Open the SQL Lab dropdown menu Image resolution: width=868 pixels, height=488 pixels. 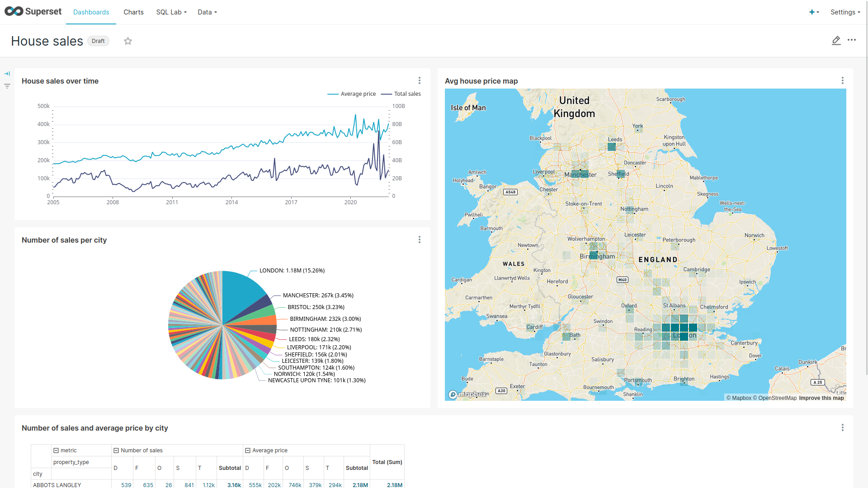[x=171, y=12]
